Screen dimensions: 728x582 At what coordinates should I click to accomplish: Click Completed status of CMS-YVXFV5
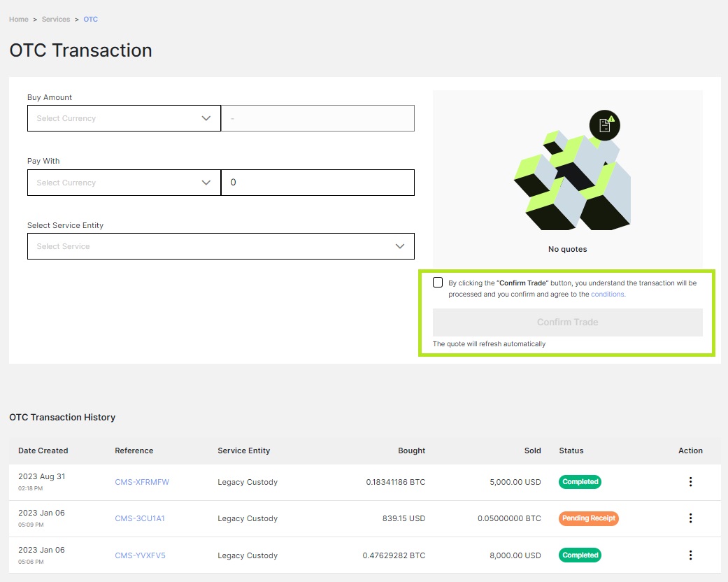(x=580, y=555)
